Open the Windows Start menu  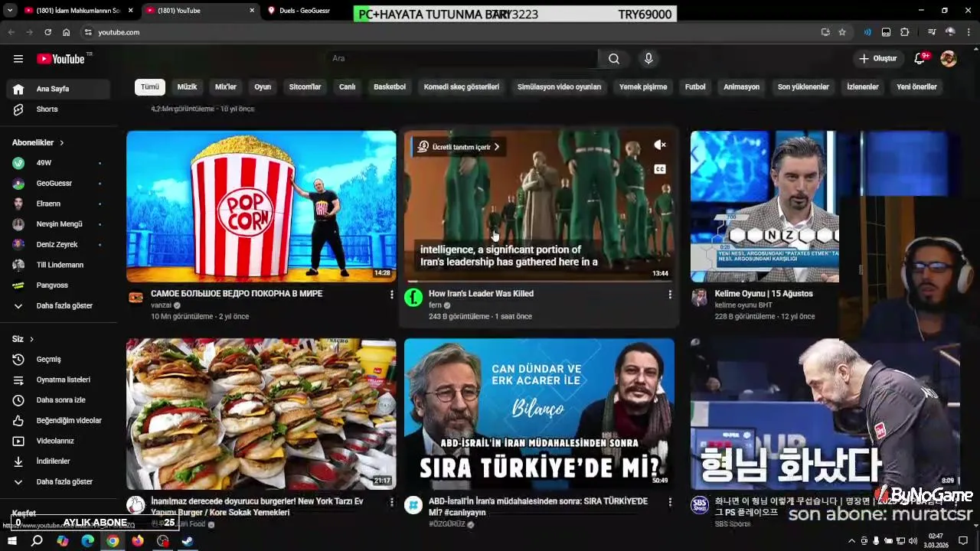12,541
